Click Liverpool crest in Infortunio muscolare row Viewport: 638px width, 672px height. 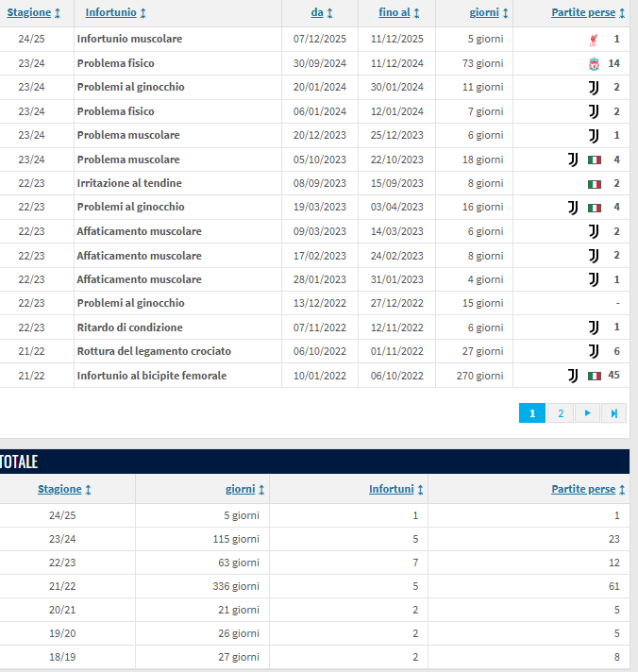[x=593, y=40]
